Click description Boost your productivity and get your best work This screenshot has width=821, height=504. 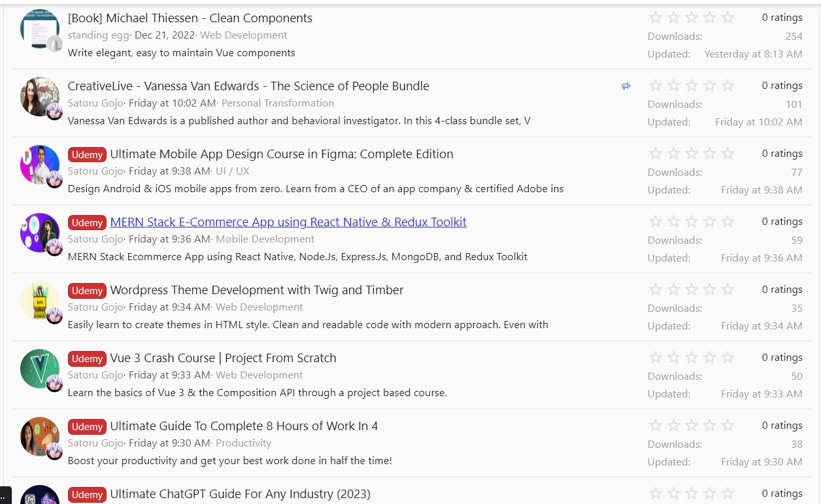tap(230, 461)
